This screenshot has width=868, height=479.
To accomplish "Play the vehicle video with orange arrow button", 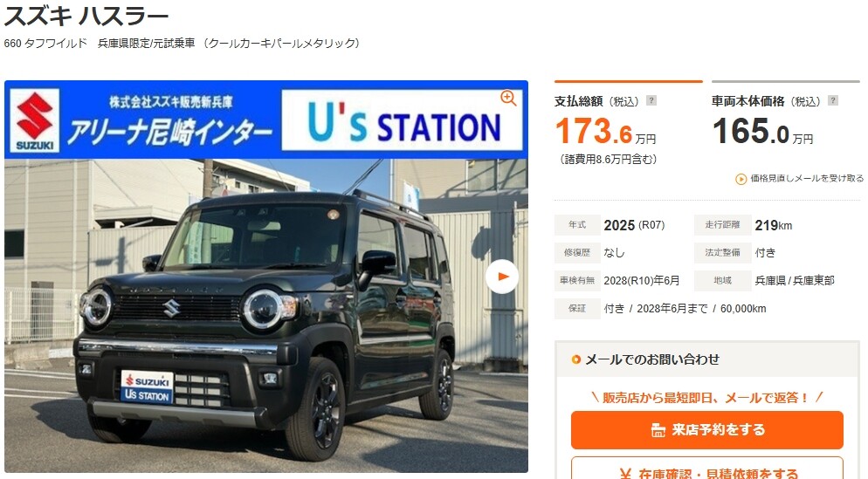I will coord(502,277).
